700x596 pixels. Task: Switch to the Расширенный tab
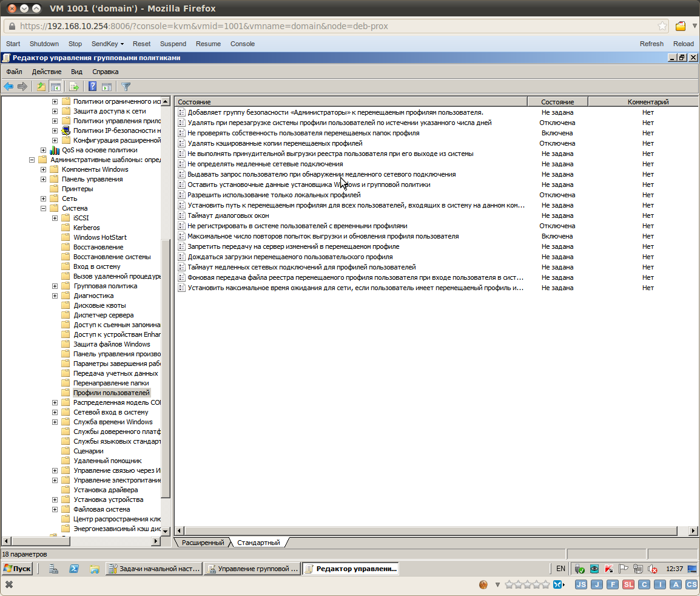(203, 543)
